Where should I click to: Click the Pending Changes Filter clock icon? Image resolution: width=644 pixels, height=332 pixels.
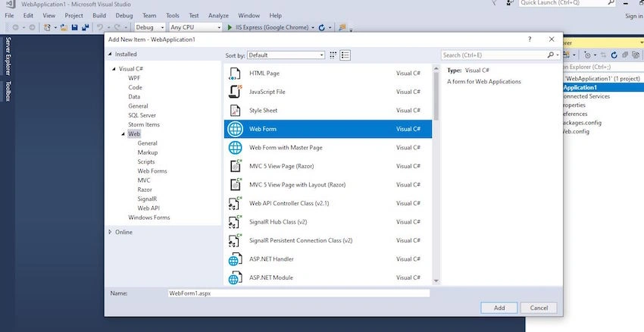[x=588, y=55]
